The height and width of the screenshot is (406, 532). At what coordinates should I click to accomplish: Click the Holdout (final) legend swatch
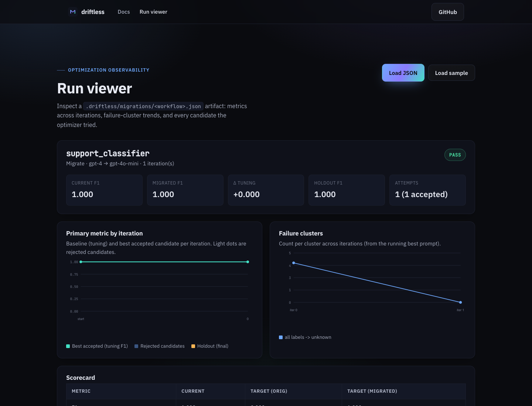[x=193, y=346]
